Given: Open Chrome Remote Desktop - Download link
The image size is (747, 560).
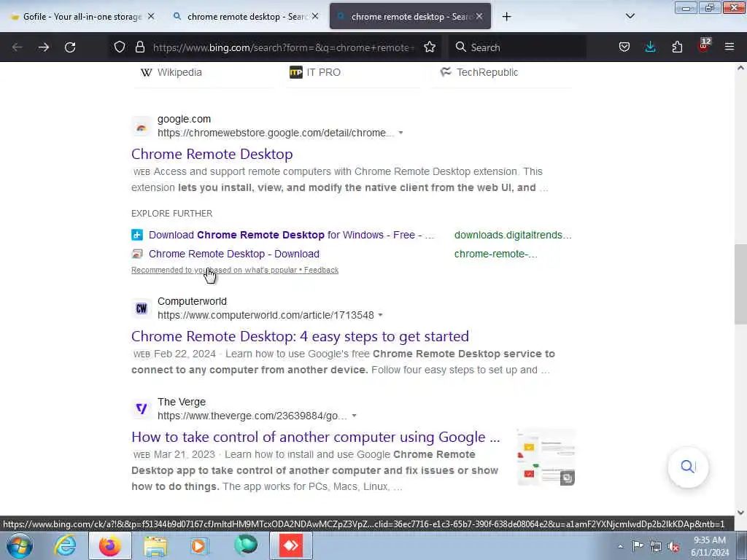Looking at the screenshot, I should coord(234,254).
